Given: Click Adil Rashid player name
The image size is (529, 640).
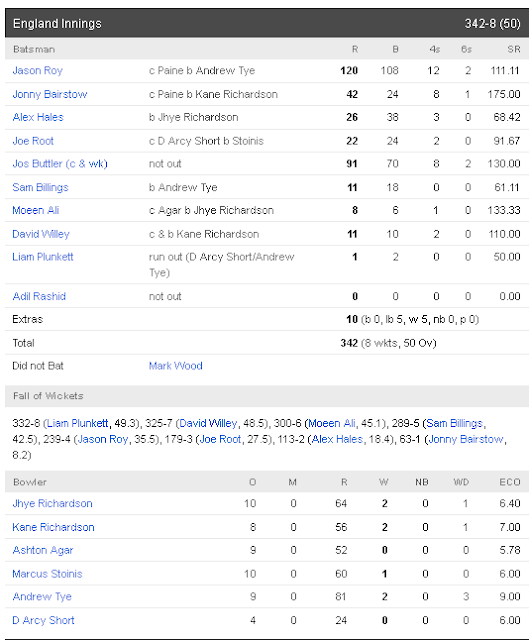Looking at the screenshot, I should 39,296.
